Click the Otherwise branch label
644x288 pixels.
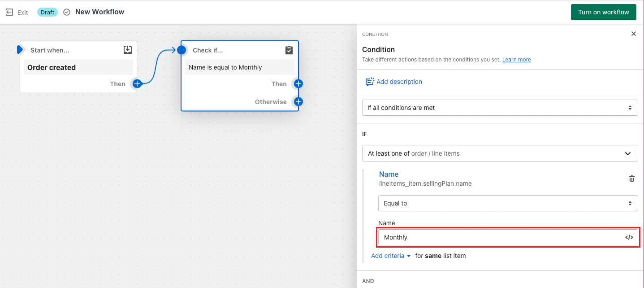pyautogui.click(x=271, y=102)
